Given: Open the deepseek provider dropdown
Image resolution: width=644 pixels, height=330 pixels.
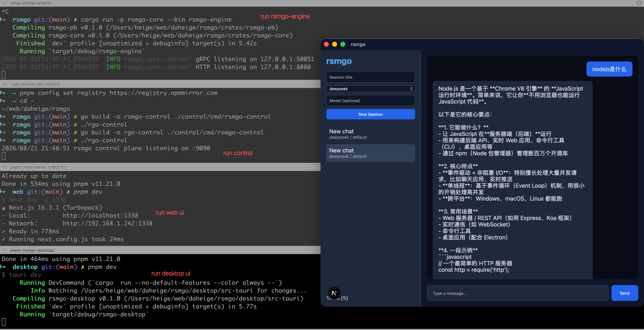Looking at the screenshot, I should (x=371, y=89).
